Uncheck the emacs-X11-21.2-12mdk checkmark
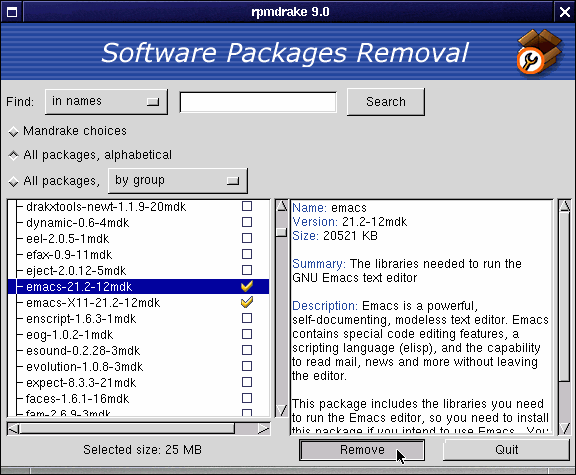 pyautogui.click(x=247, y=302)
